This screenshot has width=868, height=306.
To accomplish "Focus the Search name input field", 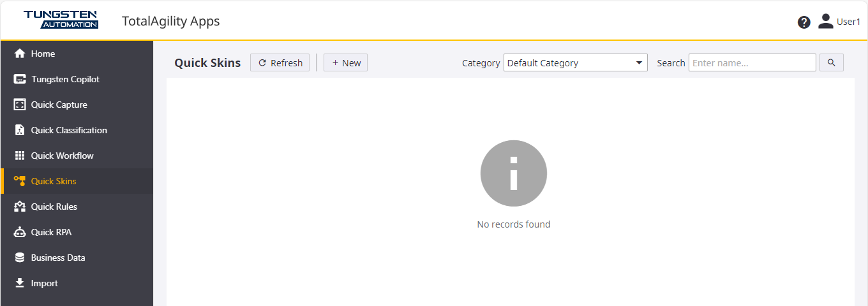I will (x=752, y=62).
